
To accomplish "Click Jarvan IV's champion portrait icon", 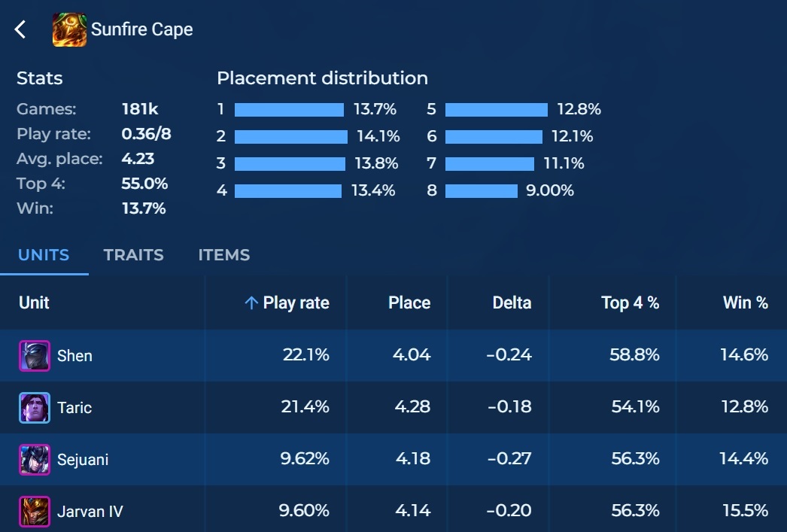I will click(35, 512).
